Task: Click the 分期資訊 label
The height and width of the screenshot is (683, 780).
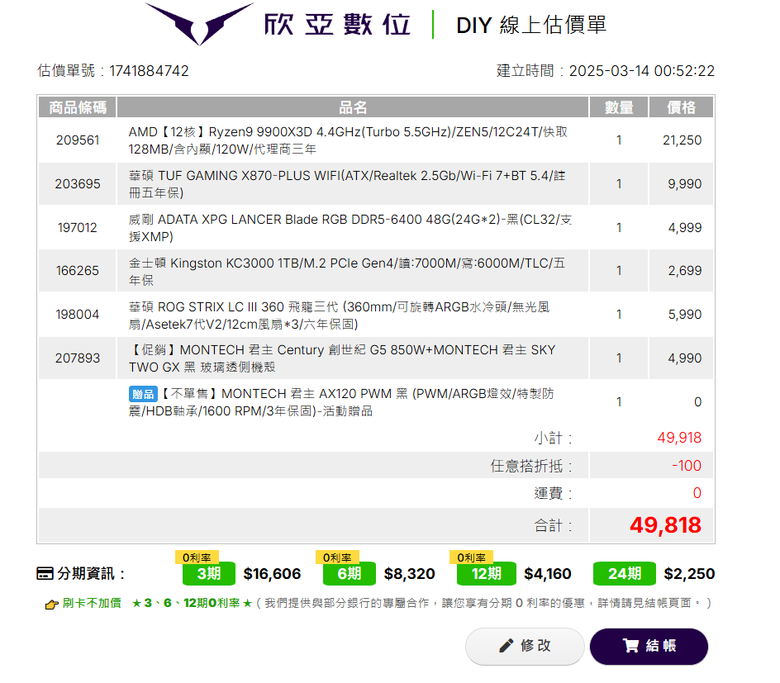Action: pos(91,574)
